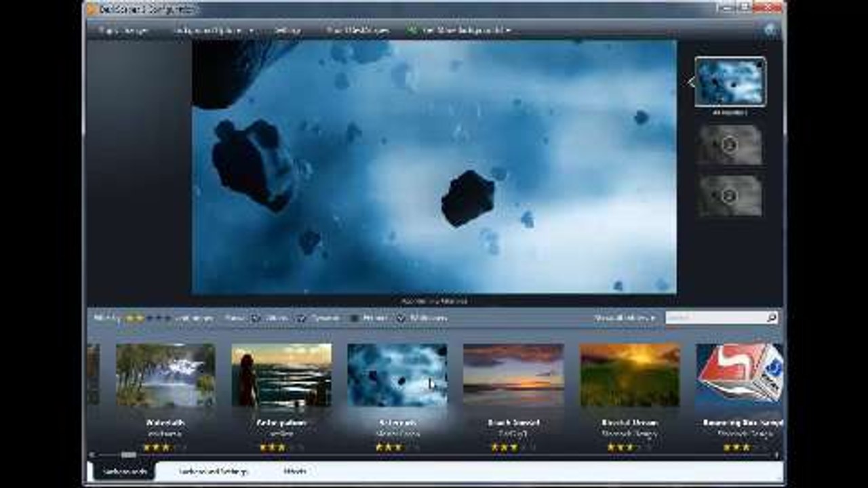Screen dimensions: 868x488
Task: Select the Bouncing Box Sample thumbnail
Action: (740, 375)
